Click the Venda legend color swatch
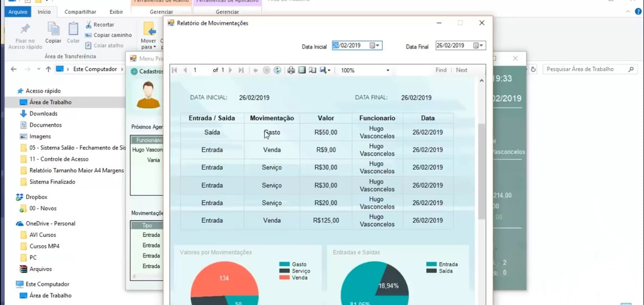This screenshot has height=305, width=644. [x=284, y=277]
